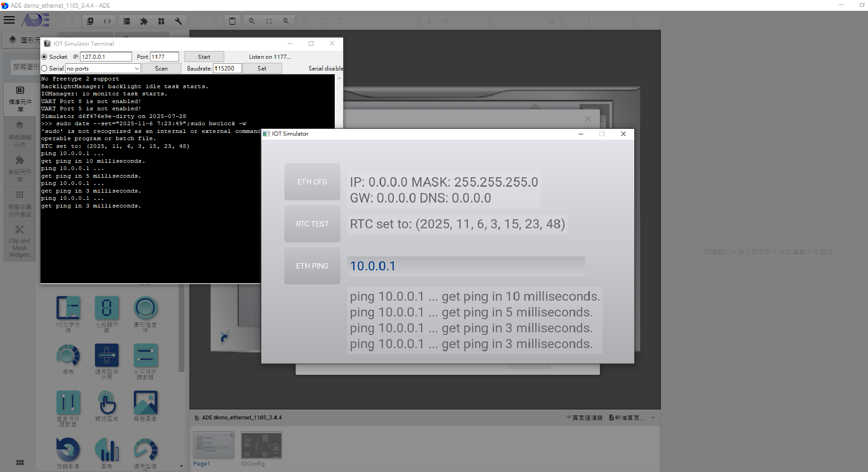Click the puzzle piece plugin toolbar icon

[144, 21]
